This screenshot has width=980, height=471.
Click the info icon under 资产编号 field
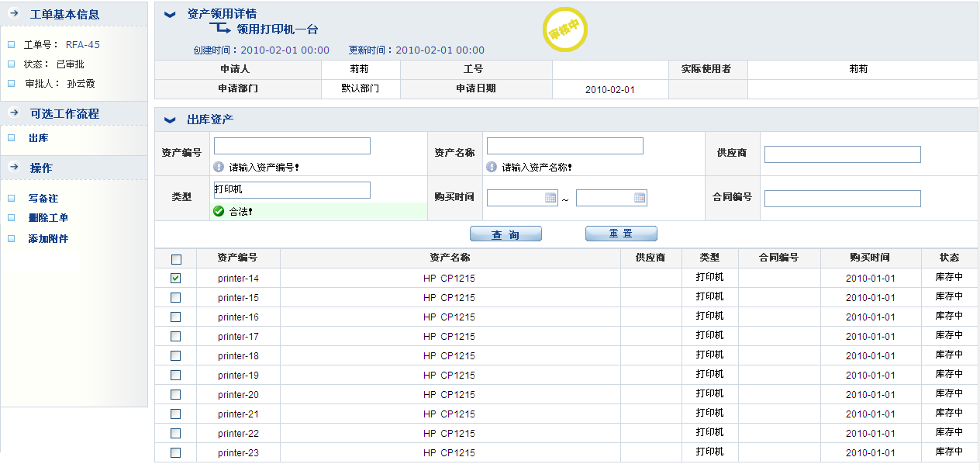[x=219, y=167]
